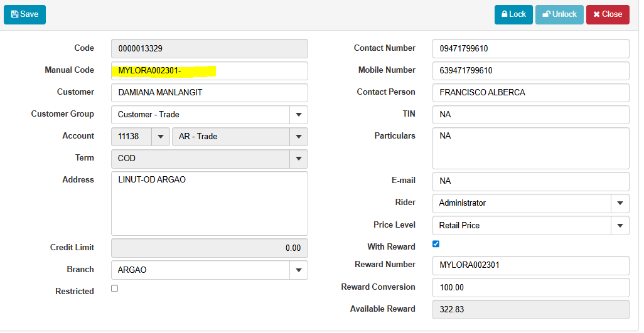644x333 pixels.
Task: Close the customer form
Action: (607, 14)
